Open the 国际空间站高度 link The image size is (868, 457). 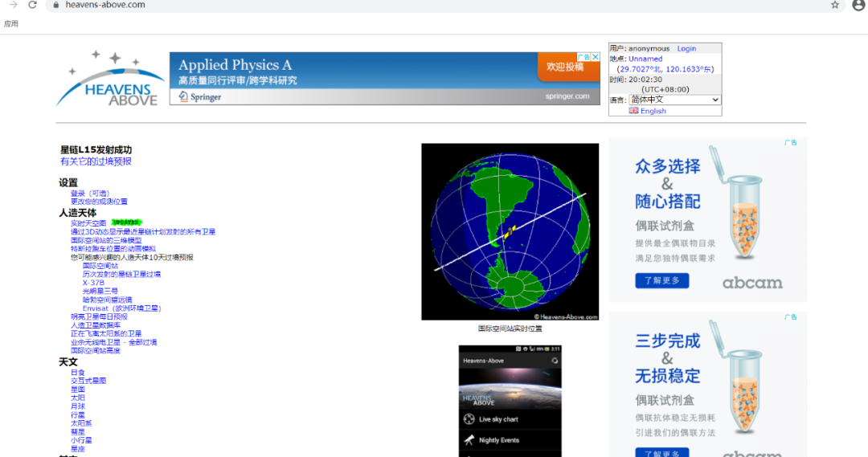click(x=95, y=351)
